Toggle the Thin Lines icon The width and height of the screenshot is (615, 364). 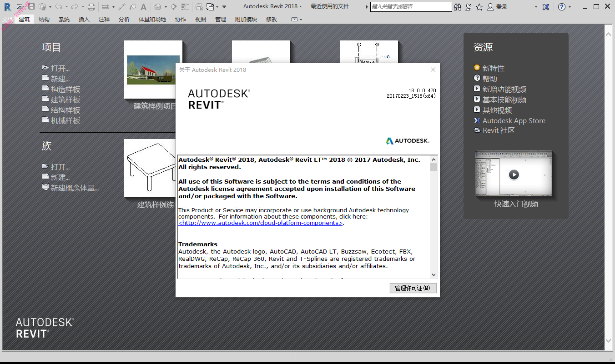[x=185, y=7]
